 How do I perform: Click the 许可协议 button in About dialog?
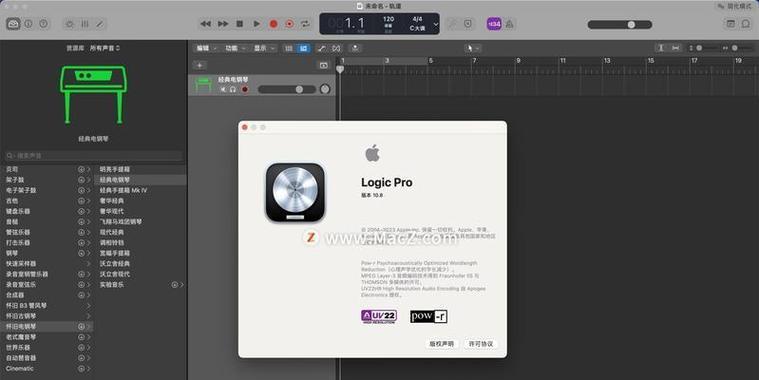[481, 344]
